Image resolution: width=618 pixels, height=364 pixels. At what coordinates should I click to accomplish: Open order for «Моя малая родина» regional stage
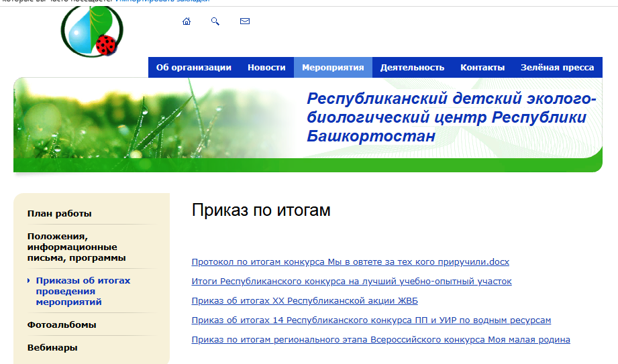tap(380, 340)
